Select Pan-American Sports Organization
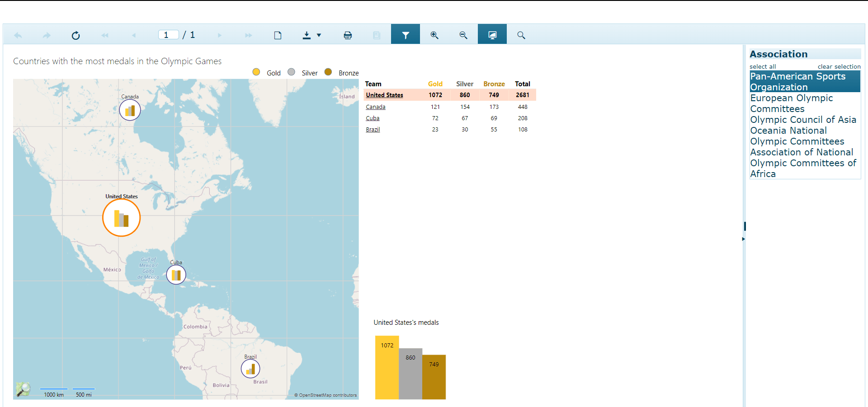Image resolution: width=868 pixels, height=407 pixels. (x=805, y=82)
